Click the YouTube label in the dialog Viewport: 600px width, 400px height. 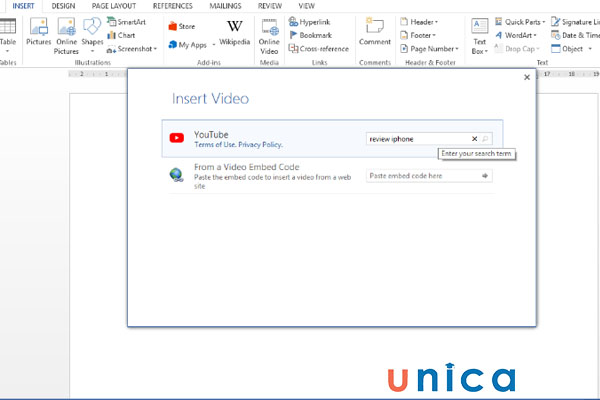point(211,135)
